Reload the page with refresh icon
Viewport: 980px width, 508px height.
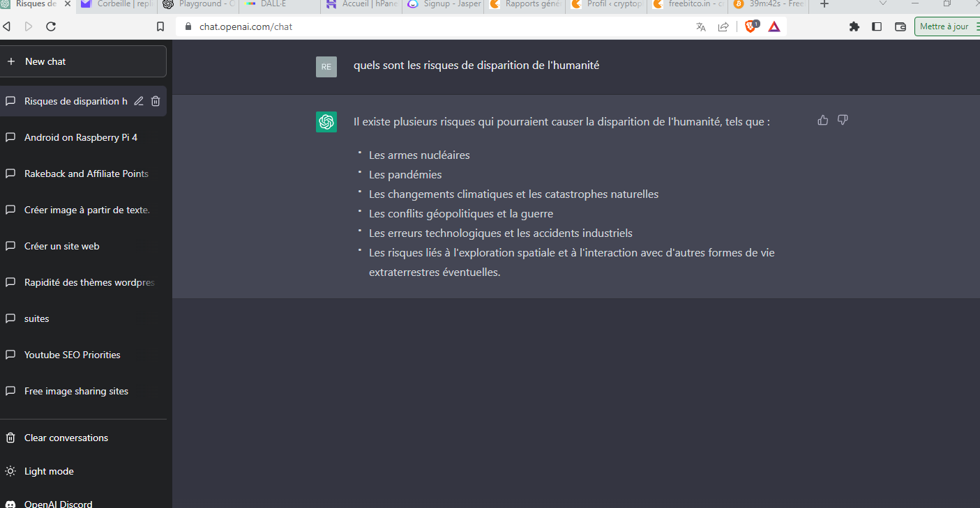51,26
